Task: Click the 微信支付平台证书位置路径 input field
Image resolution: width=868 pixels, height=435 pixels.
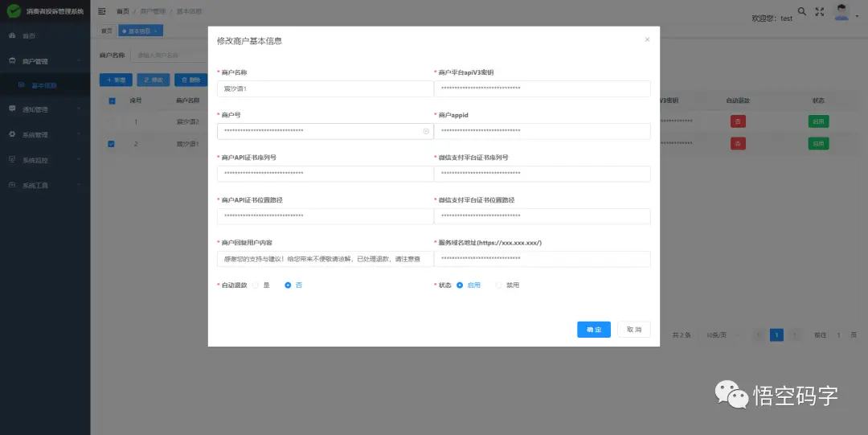Action: click(542, 216)
